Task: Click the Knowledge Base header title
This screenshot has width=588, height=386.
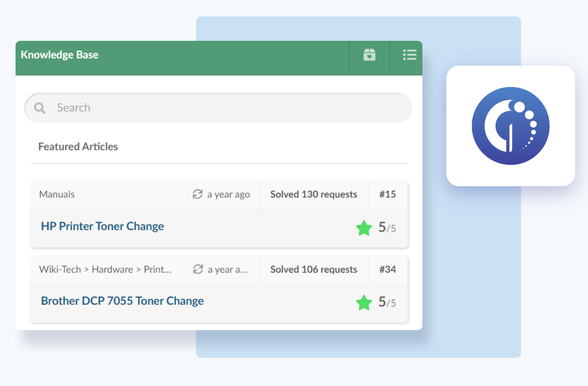Action: [x=60, y=55]
